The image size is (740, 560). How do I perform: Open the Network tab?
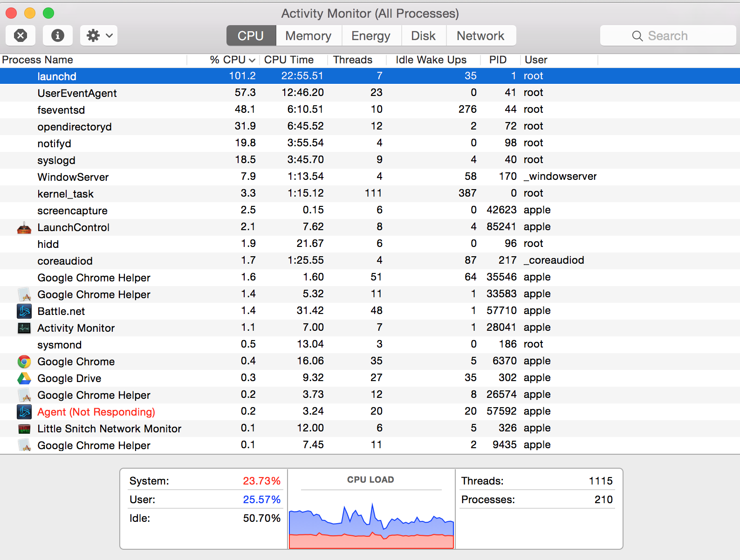[x=480, y=36]
